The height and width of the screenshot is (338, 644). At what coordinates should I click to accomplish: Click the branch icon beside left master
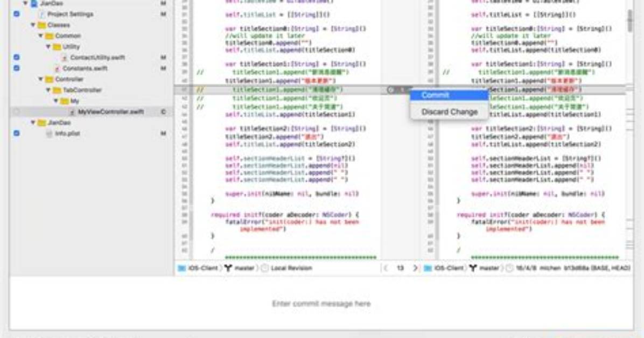[x=228, y=268]
